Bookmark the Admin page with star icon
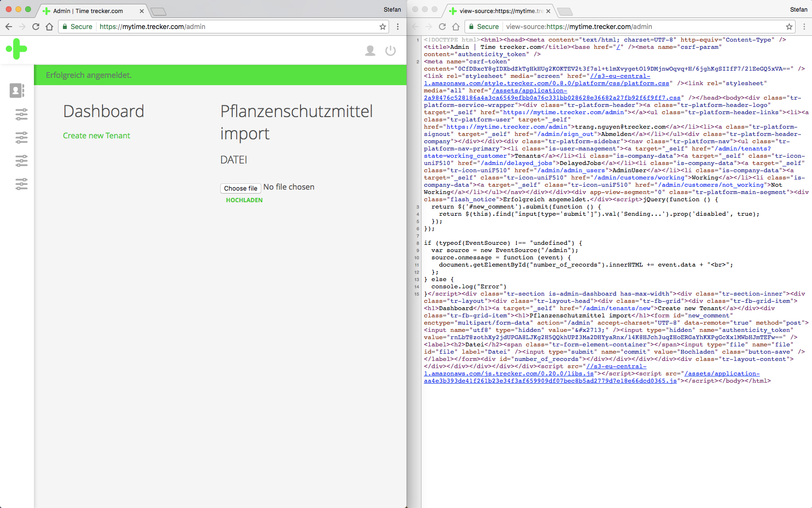 pos(383,27)
